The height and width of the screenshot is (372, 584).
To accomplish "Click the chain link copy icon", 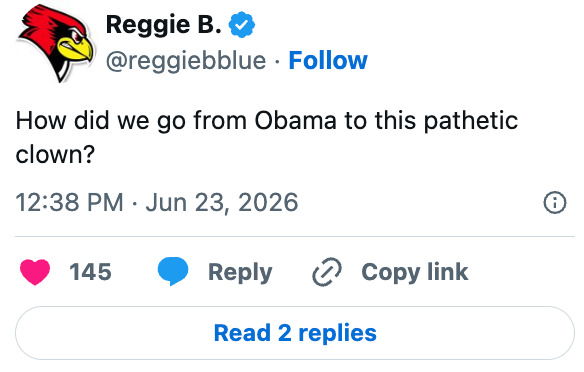I will [327, 271].
